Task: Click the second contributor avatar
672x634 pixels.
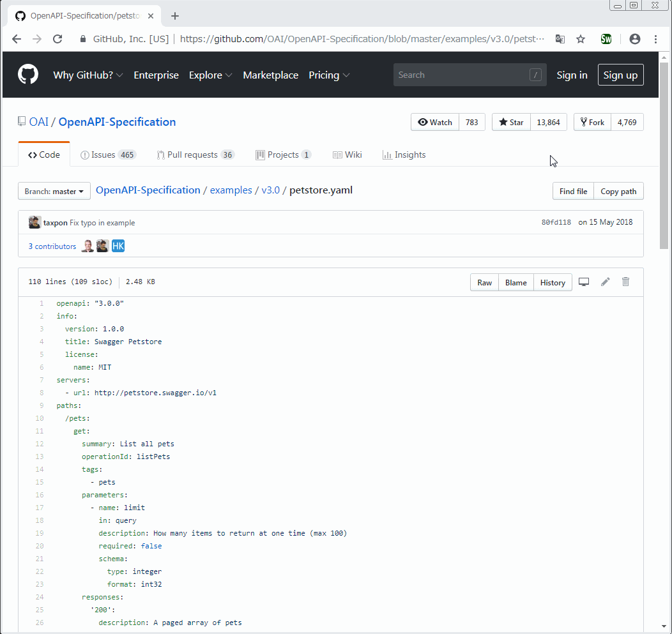Action: click(x=102, y=246)
